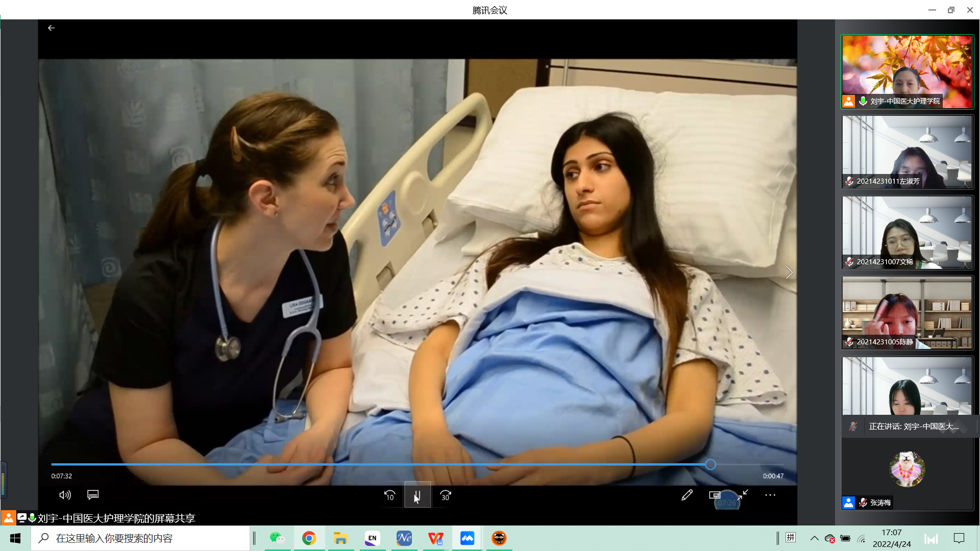Open the more options ellipsis menu
980x551 pixels.
[x=770, y=495]
